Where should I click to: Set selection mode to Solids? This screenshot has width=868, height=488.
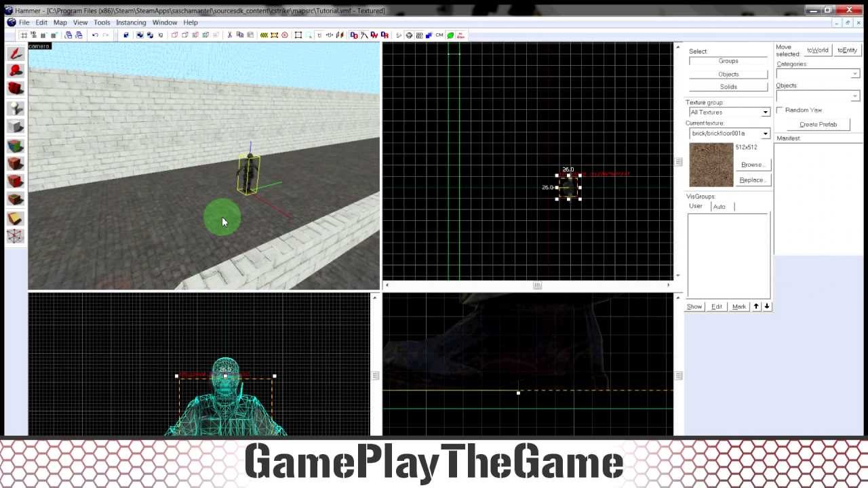(x=728, y=87)
